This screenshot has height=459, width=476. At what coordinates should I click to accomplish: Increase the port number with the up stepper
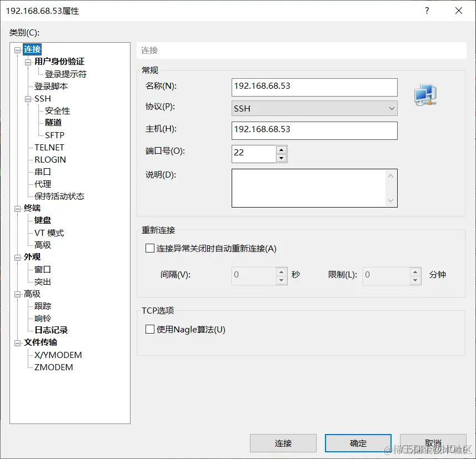pos(282,150)
